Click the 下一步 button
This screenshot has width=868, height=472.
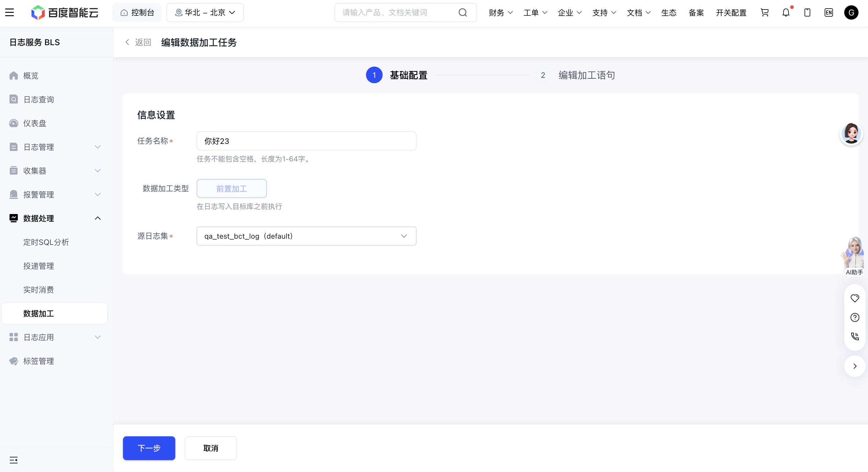pyautogui.click(x=149, y=448)
